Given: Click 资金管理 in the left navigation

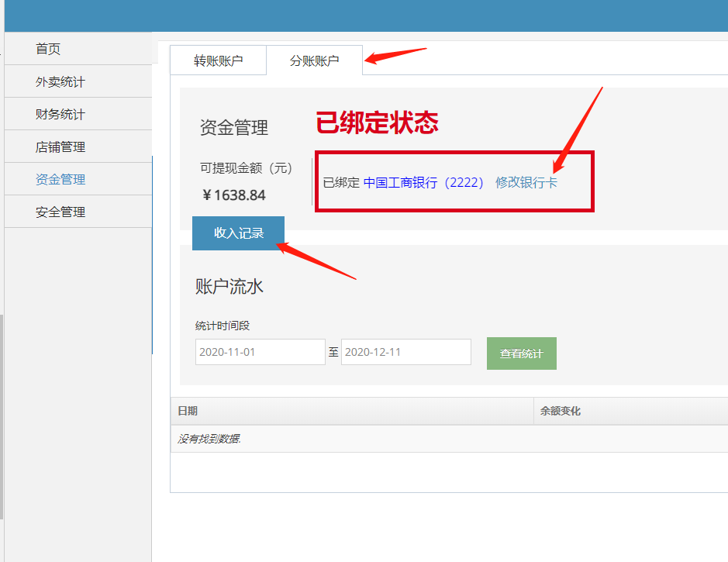Looking at the screenshot, I should click(x=60, y=179).
